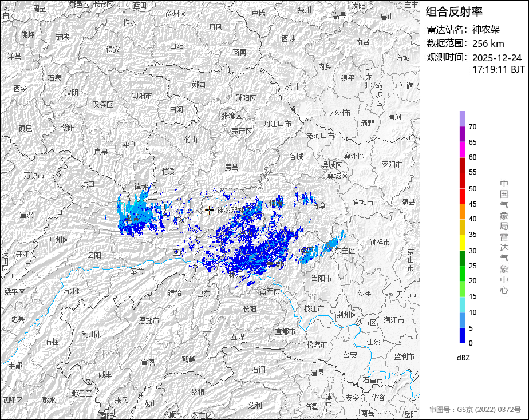Pick the cyan 10–15 dBZ legend color
This screenshot has width=529, height=420.
pos(463,304)
